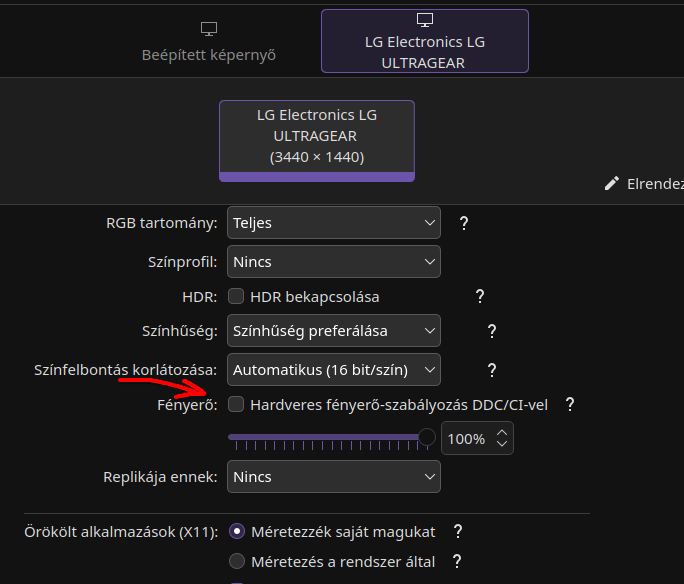The height and width of the screenshot is (584, 684).
Task: Open help for Színfelbontás korlátozása
Action: [x=492, y=370]
